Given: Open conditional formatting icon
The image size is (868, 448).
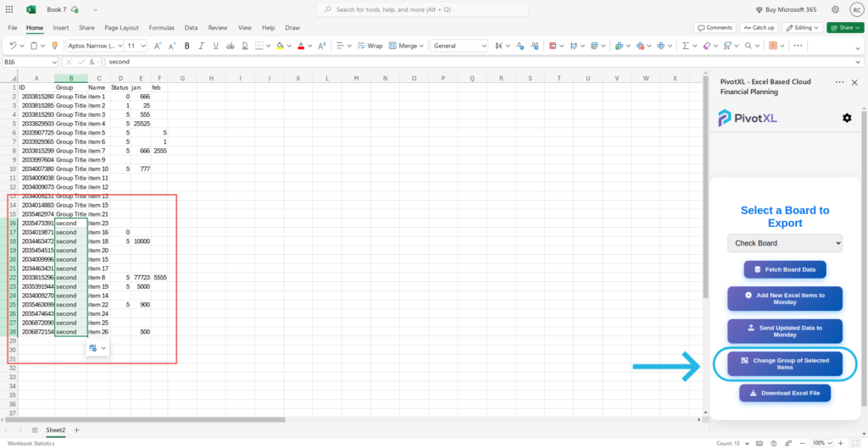Looking at the screenshot, I should [x=553, y=46].
